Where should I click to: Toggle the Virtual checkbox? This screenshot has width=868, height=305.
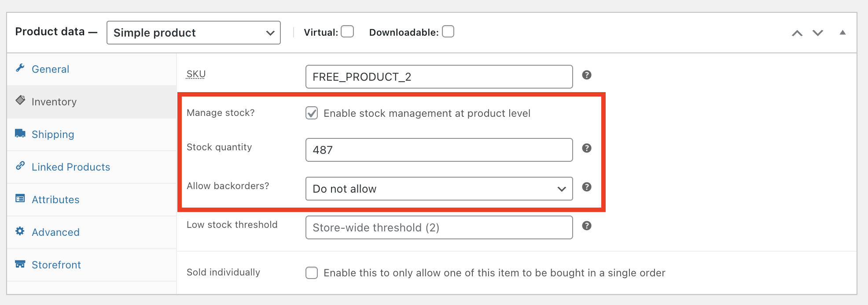pos(347,32)
